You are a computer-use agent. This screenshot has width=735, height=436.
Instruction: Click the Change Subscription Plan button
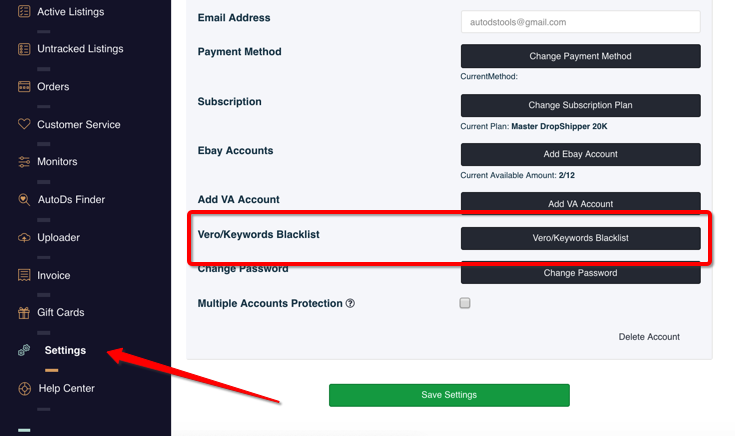580,105
